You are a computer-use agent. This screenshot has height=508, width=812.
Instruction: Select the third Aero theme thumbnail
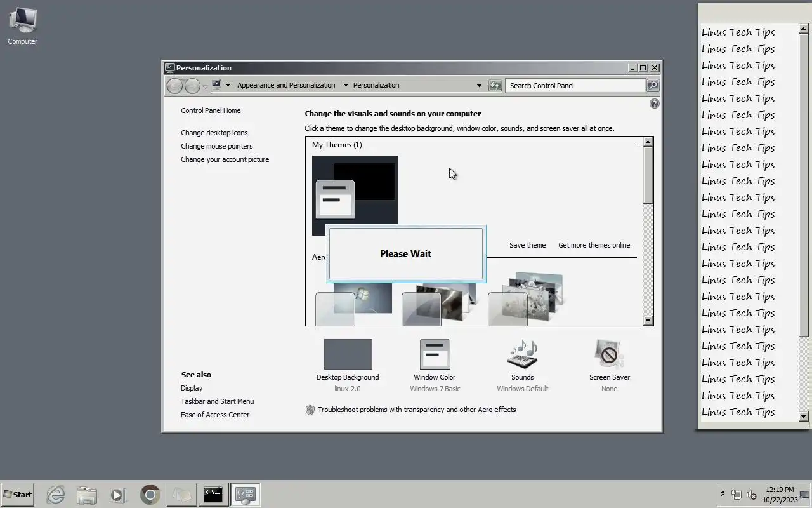527,298
